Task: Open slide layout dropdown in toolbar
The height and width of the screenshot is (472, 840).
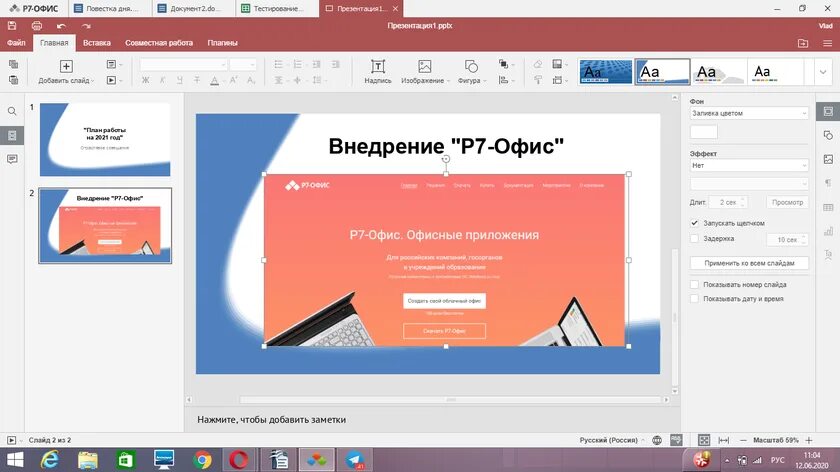Action: pos(114,64)
